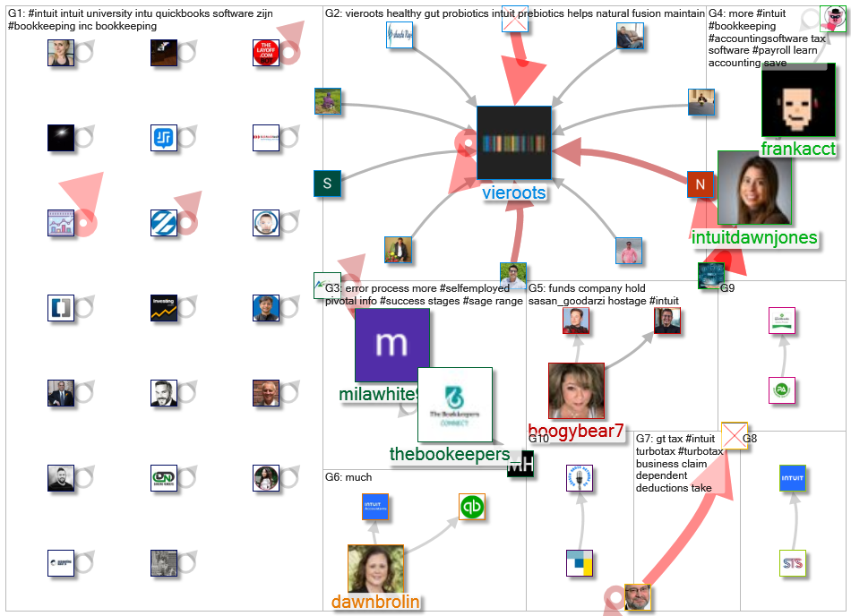851x616 pixels.
Task: Click the green logo at G3's corner
Action: tap(327, 286)
